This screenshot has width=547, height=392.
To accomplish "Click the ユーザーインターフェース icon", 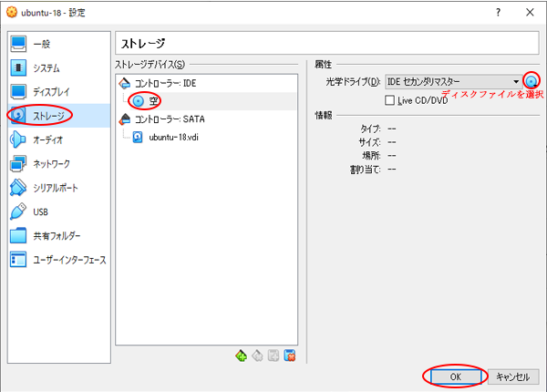I will (18, 260).
